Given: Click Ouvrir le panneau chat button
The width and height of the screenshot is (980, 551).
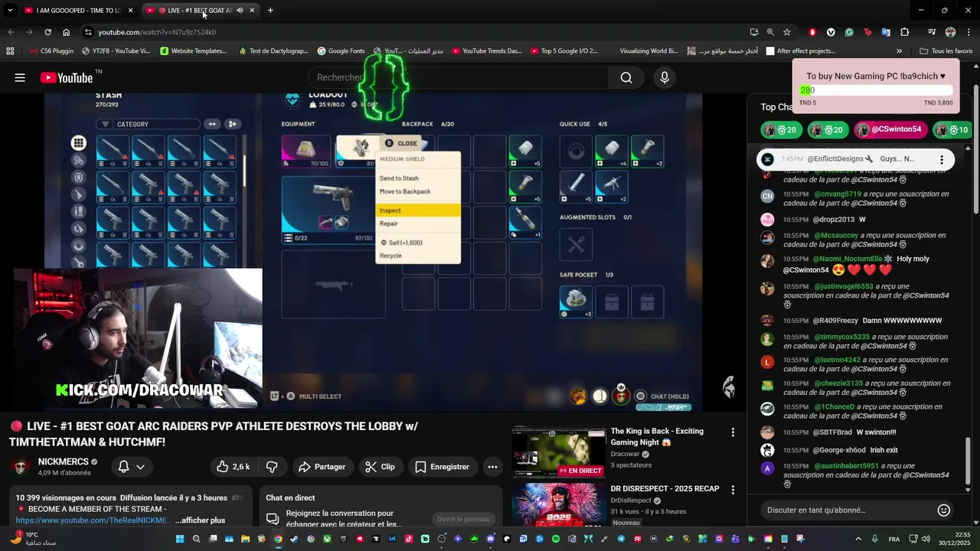Looking at the screenshot, I should (x=463, y=520).
